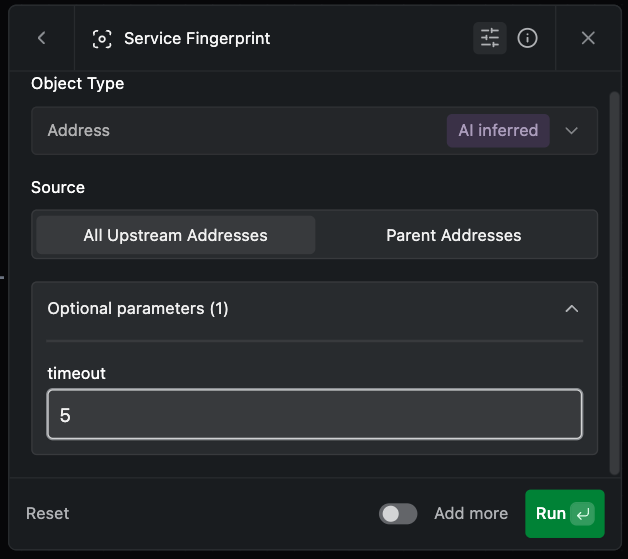Open the Object Type dropdown arrow
628x559 pixels.
[x=572, y=131]
